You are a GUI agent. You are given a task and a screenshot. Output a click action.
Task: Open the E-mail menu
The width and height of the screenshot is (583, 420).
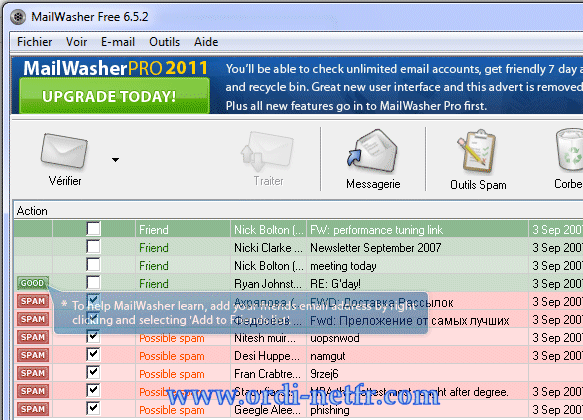(x=118, y=42)
